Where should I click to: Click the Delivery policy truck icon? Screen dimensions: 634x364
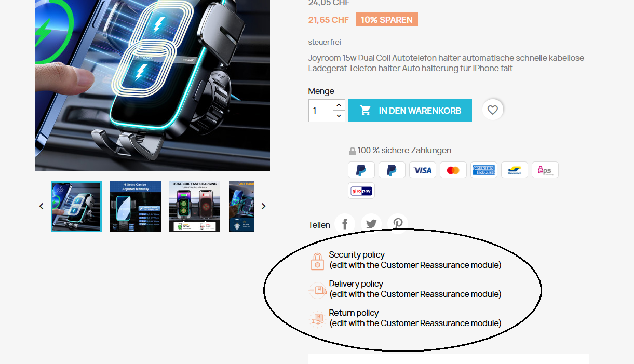tap(317, 290)
